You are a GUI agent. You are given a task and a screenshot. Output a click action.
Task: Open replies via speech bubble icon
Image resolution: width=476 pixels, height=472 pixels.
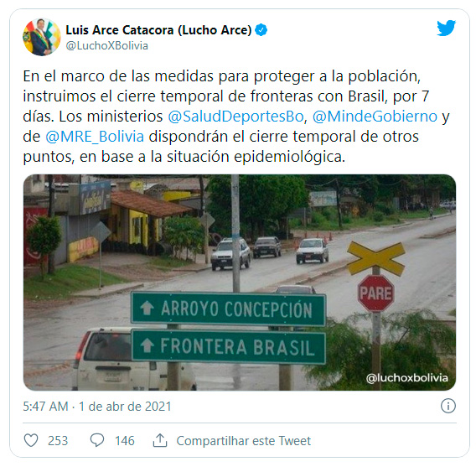point(97,440)
